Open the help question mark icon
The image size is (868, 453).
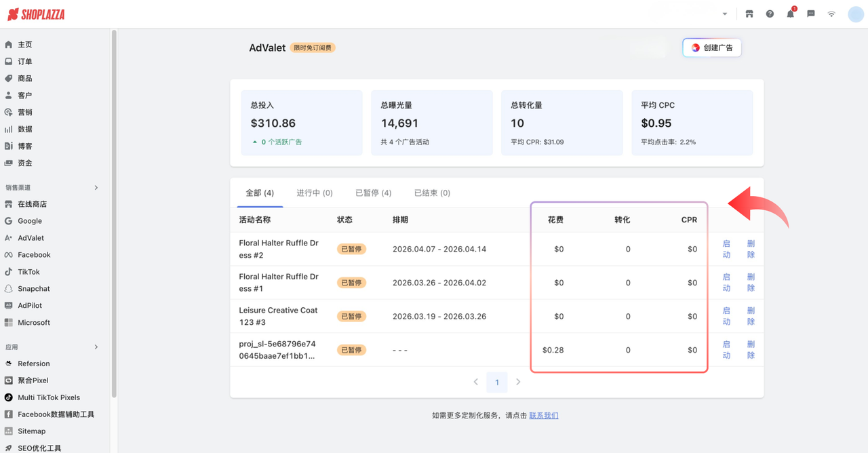pos(770,14)
